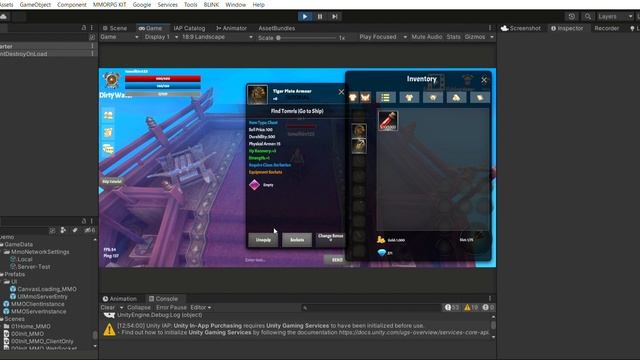Screen dimensions: 640x360
Task: Click the list view tab in Inventory
Action: coord(385,97)
